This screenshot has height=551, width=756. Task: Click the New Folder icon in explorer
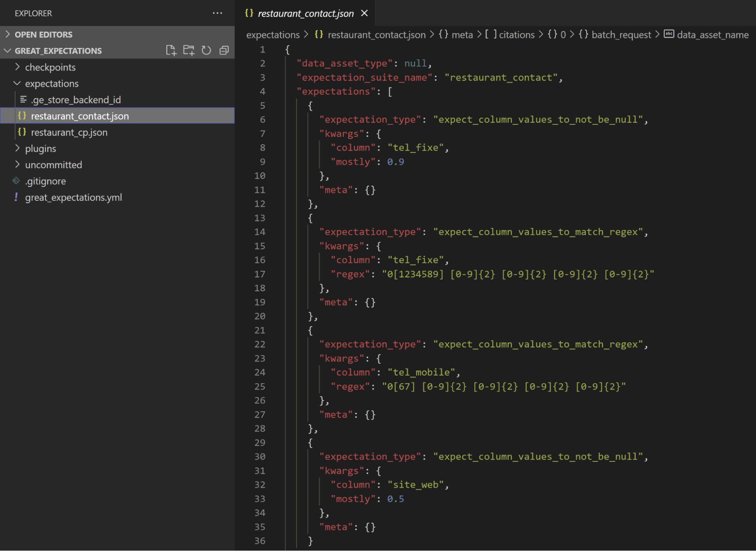[x=188, y=50]
